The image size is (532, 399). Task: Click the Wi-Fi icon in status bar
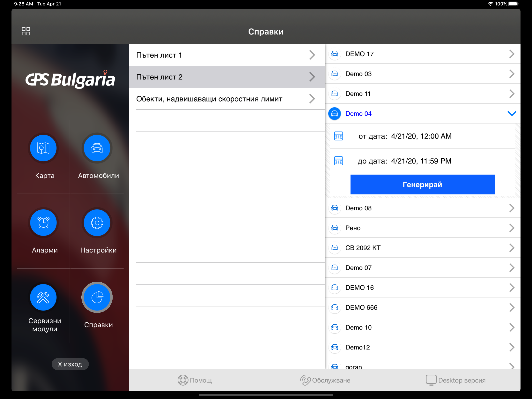point(490,4)
